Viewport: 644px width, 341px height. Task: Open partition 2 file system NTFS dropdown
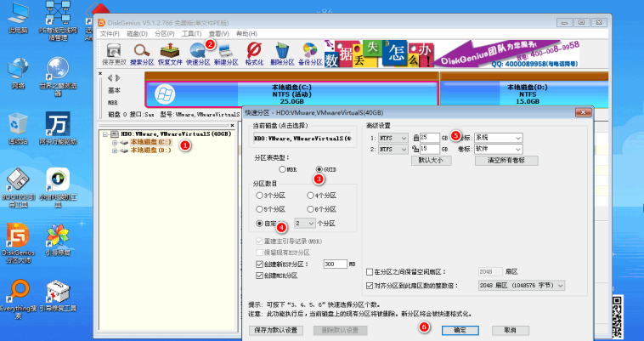pos(393,150)
